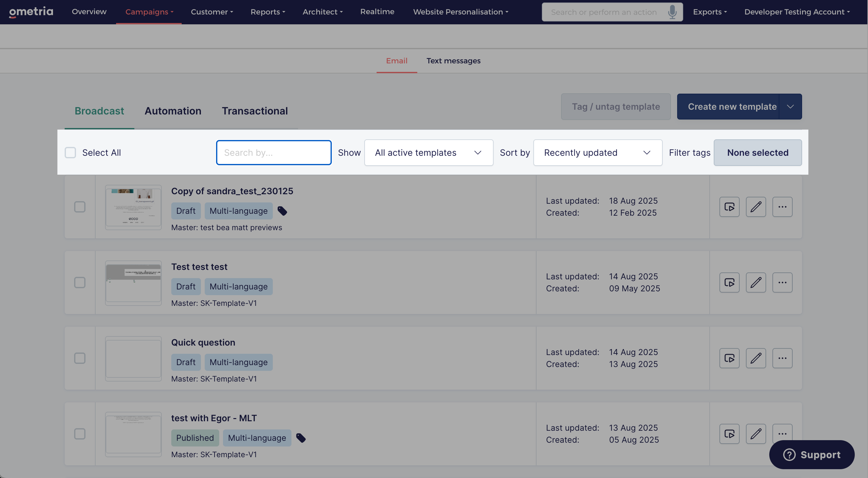Open the Test test test title link

pyautogui.click(x=199, y=267)
